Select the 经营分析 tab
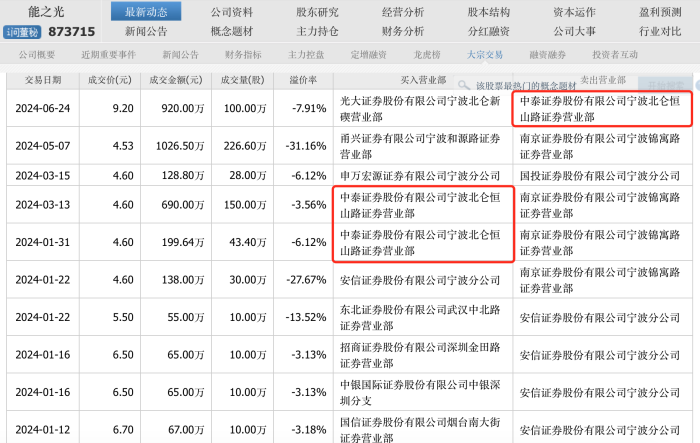This screenshot has height=443, width=700. (403, 12)
